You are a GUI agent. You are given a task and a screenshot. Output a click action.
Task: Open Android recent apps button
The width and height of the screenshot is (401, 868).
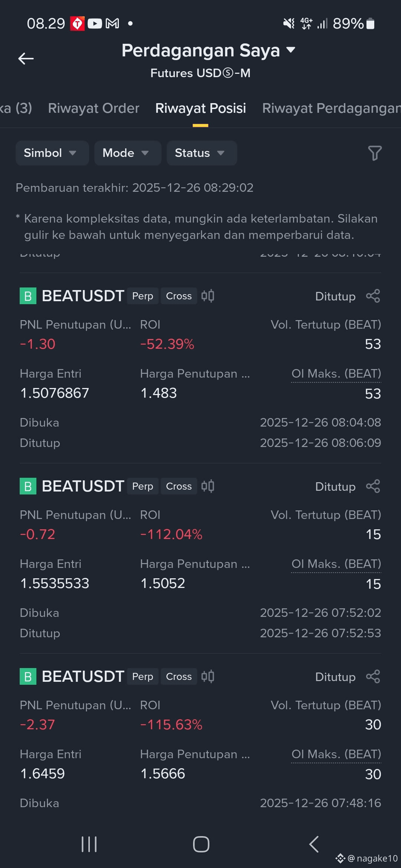(89, 844)
